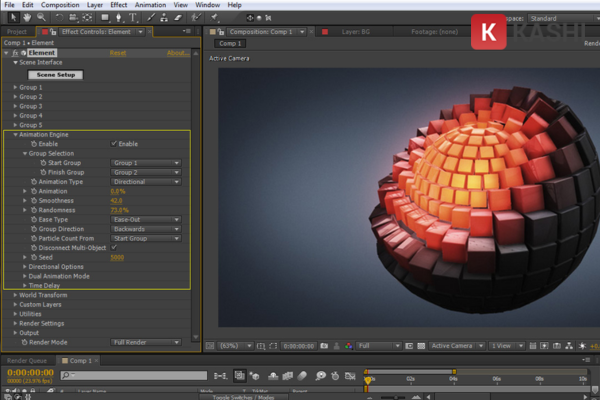
Task: Click the timeline composition mini-flowchart icon
Action: pyautogui.click(x=220, y=376)
